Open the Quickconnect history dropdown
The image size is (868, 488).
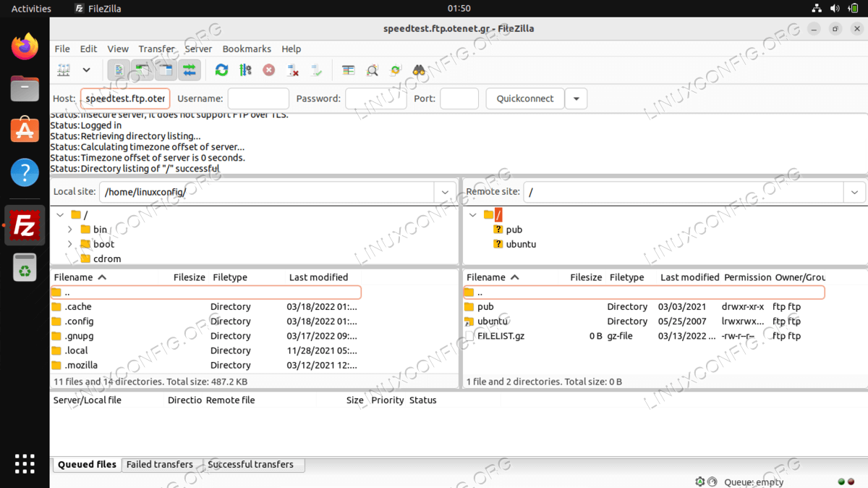pyautogui.click(x=576, y=98)
